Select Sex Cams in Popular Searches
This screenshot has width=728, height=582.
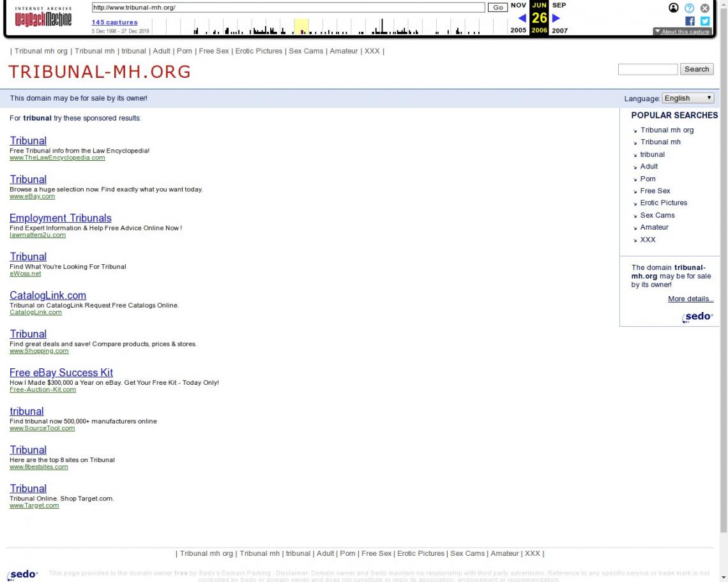[657, 215]
